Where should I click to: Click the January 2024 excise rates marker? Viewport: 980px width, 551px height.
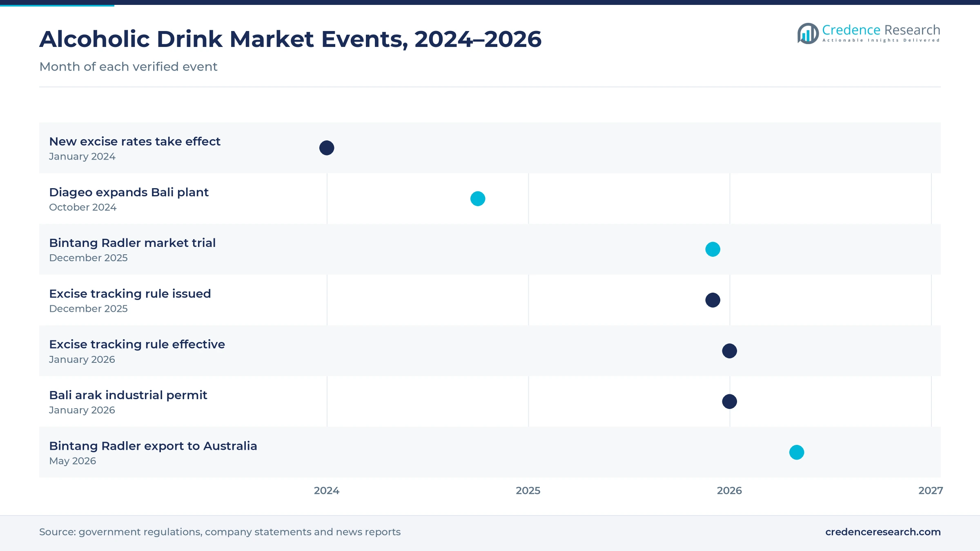click(327, 148)
